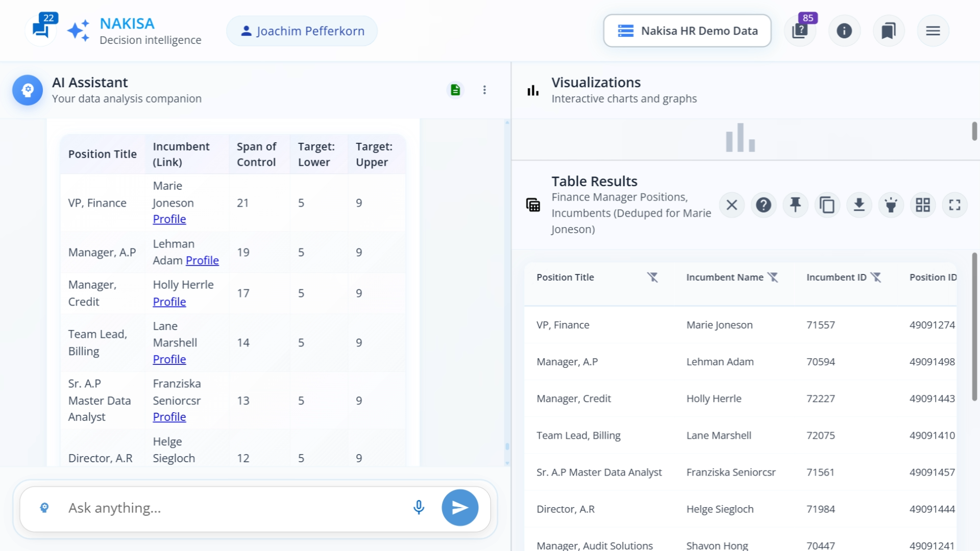Pin the Table Results panel
Image resolution: width=980 pixels, height=551 pixels.
click(x=796, y=205)
